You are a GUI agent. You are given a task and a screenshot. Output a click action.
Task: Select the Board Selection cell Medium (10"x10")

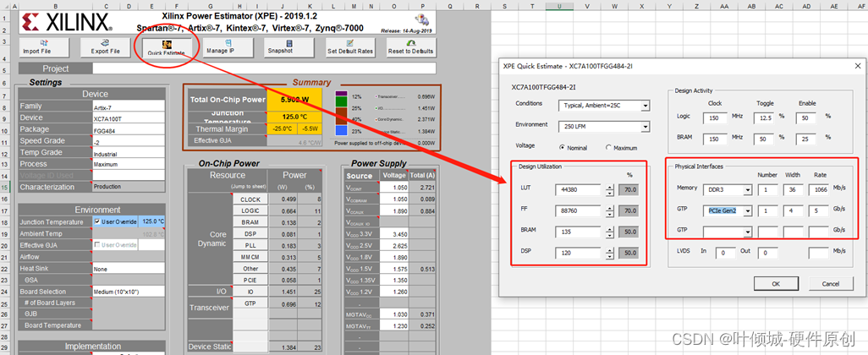pyautogui.click(x=129, y=292)
